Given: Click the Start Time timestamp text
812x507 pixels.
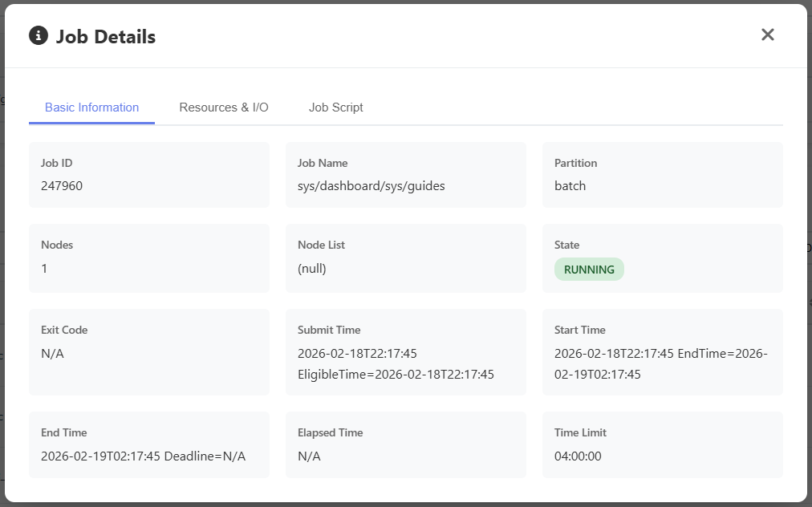Looking at the screenshot, I should pos(660,363).
